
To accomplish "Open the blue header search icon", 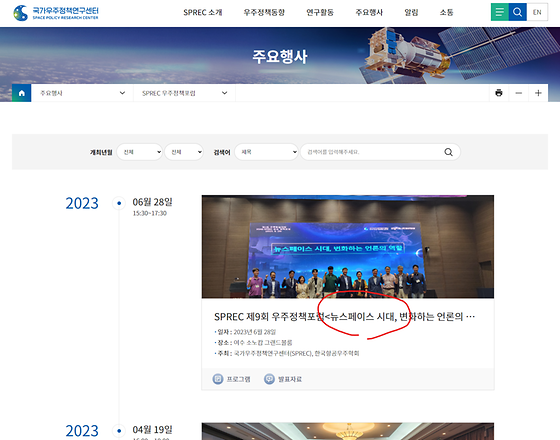I will coord(518,12).
